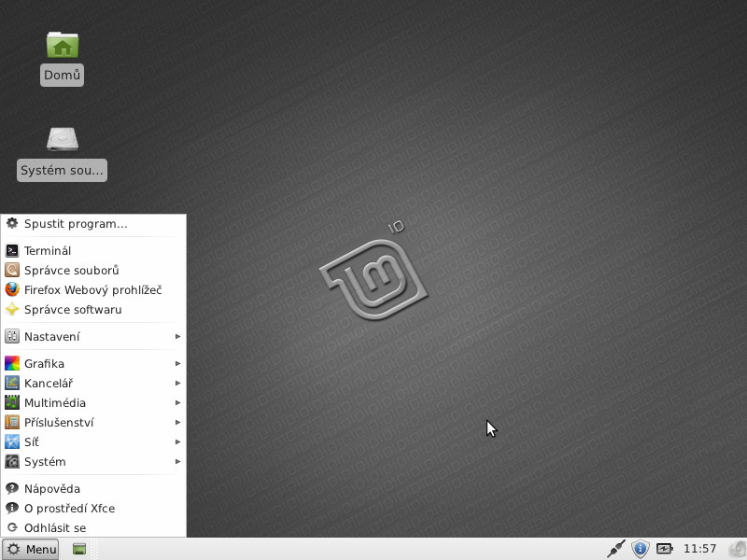Click the Správce souborů file manager icon
Screen dimensions: 747x560
[x=12, y=270]
